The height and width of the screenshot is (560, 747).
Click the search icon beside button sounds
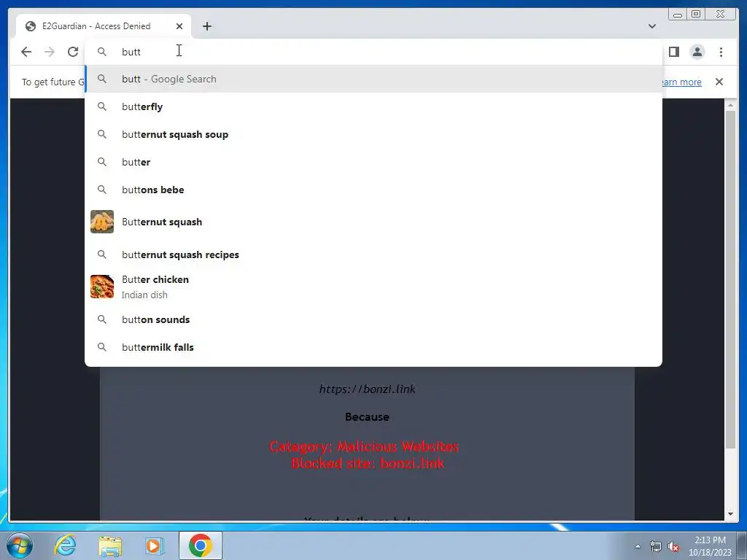click(102, 319)
